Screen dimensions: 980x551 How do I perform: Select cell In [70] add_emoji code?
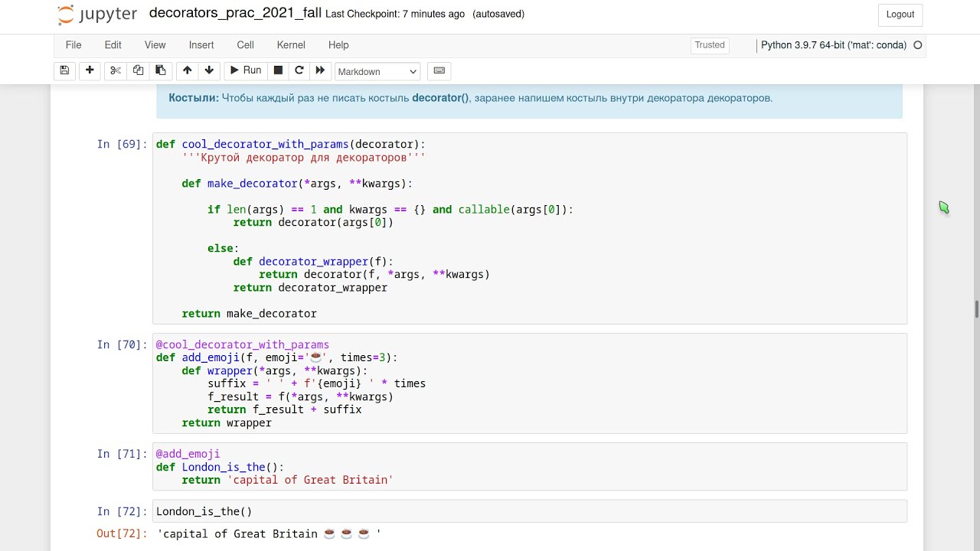click(x=530, y=383)
